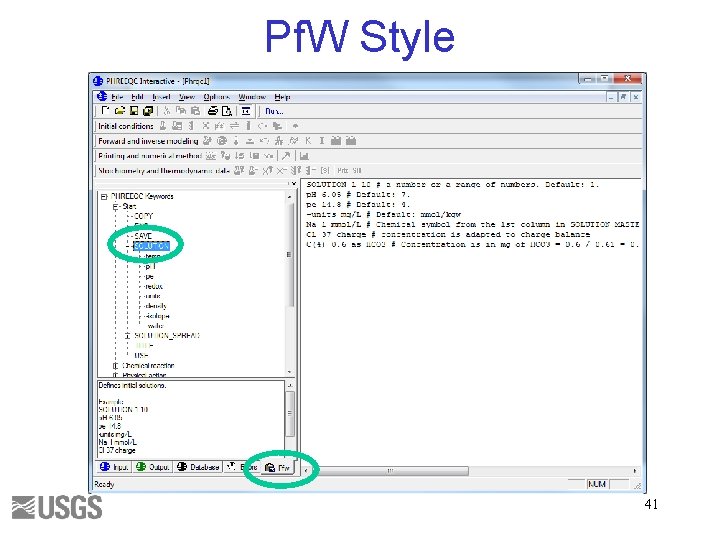Click first icon after Stoichiometry and thermodynamic data

pyautogui.click(x=239, y=170)
